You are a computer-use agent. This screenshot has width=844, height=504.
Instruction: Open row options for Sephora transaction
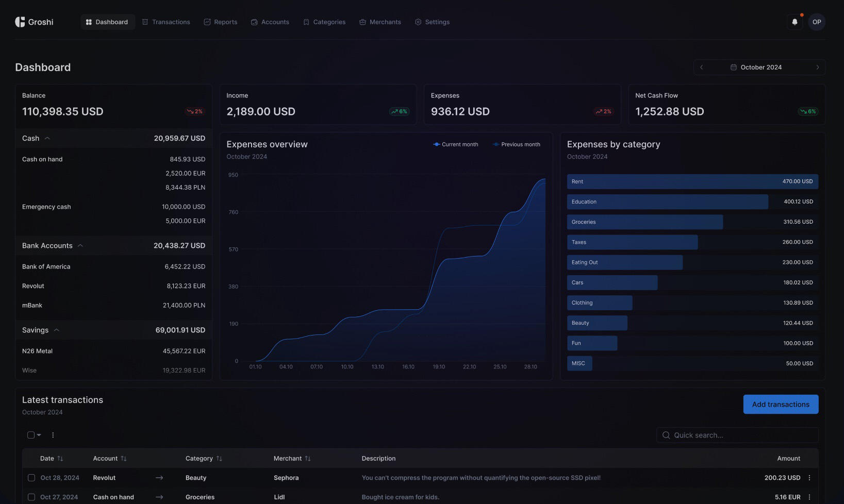coord(809,478)
